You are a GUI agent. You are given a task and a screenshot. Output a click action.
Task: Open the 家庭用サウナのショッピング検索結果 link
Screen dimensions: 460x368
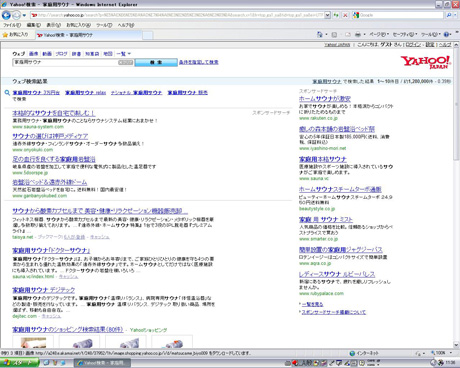pos(68,329)
